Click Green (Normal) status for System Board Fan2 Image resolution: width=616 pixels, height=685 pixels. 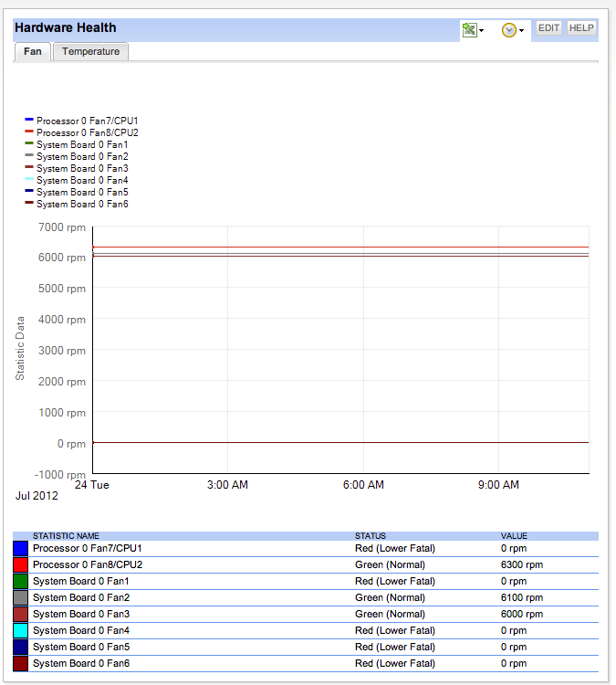coord(390,597)
